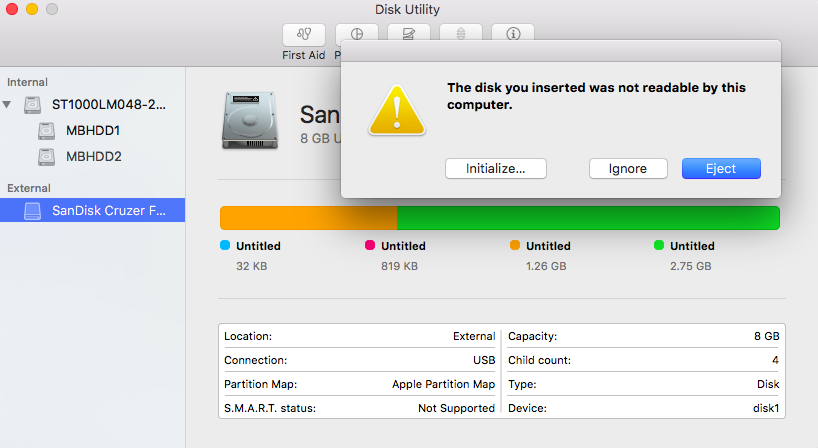Select the blue dot for 32 KB partition
The image size is (818, 448).
point(225,245)
